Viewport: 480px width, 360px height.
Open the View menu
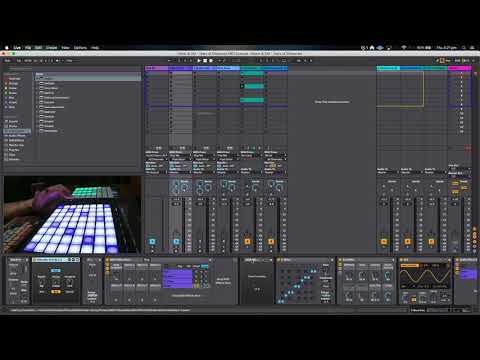pos(65,48)
